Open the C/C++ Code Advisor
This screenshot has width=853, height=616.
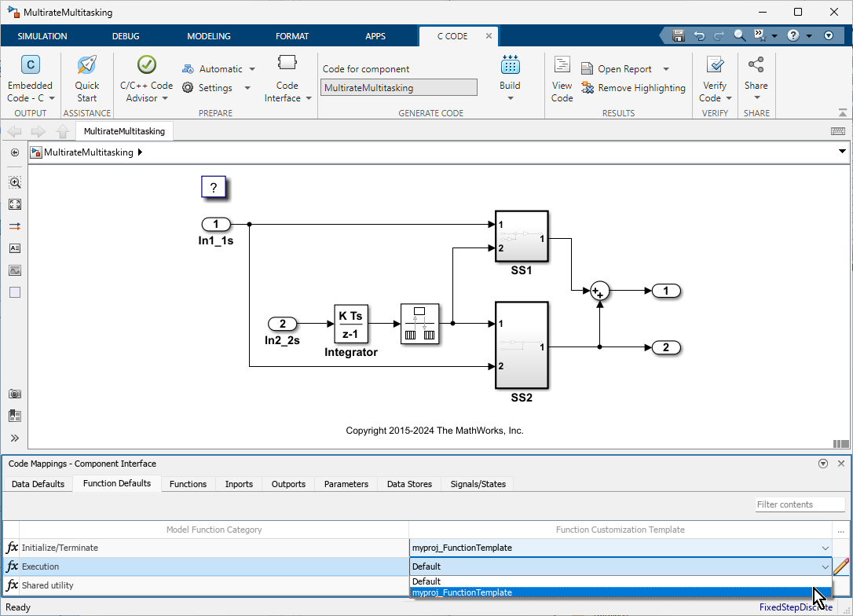click(146, 65)
